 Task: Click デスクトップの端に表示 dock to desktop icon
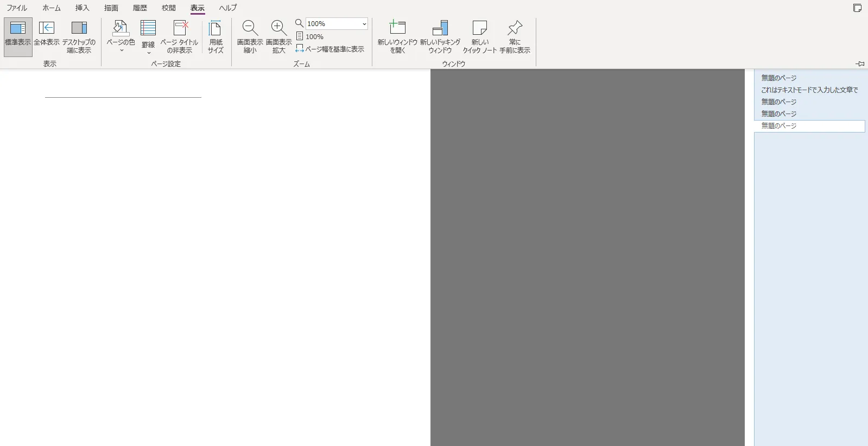(x=79, y=36)
